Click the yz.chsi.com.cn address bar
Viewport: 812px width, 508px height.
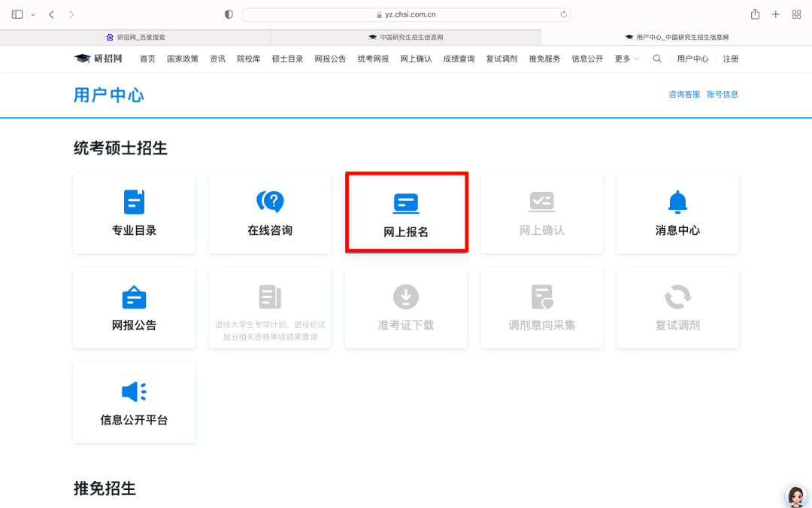click(406, 14)
